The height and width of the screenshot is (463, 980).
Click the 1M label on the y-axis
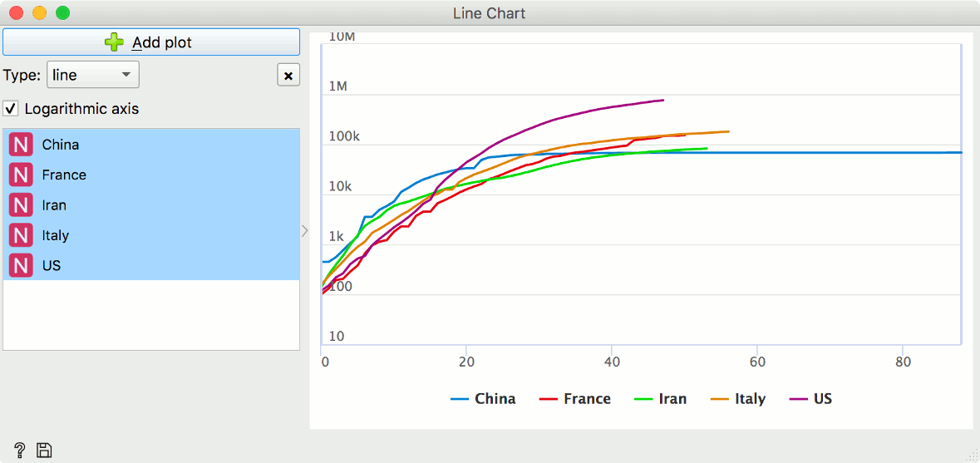[337, 86]
